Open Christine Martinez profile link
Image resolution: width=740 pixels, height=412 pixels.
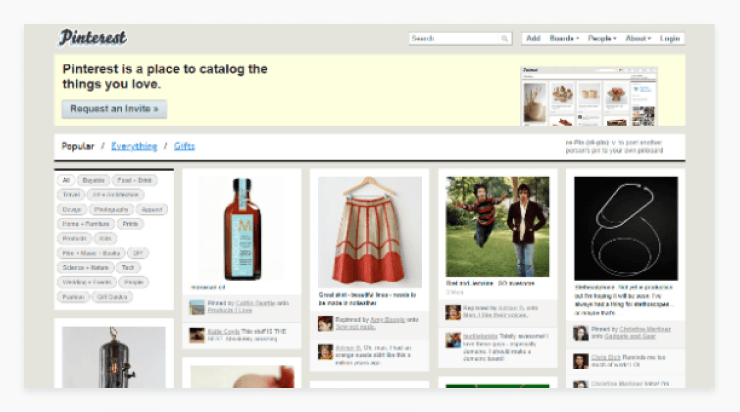(x=645, y=329)
